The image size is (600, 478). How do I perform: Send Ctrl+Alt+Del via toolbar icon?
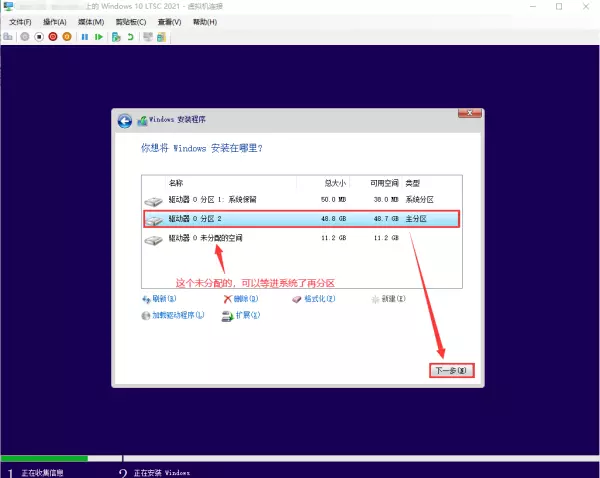coord(8,37)
